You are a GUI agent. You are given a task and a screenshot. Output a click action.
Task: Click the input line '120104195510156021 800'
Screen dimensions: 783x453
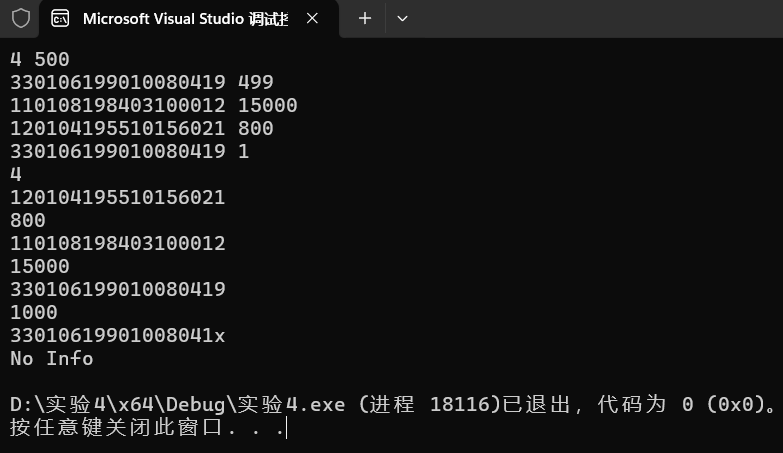(x=142, y=128)
